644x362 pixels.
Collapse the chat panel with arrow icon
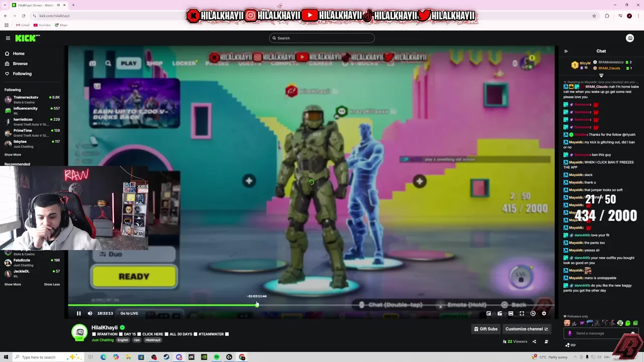click(x=566, y=51)
